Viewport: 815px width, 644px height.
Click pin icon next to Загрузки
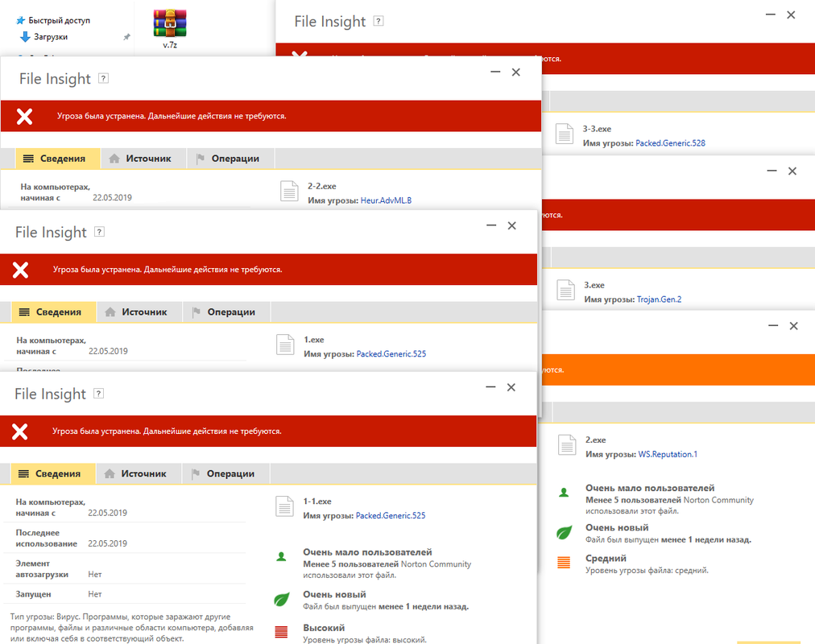point(126,37)
